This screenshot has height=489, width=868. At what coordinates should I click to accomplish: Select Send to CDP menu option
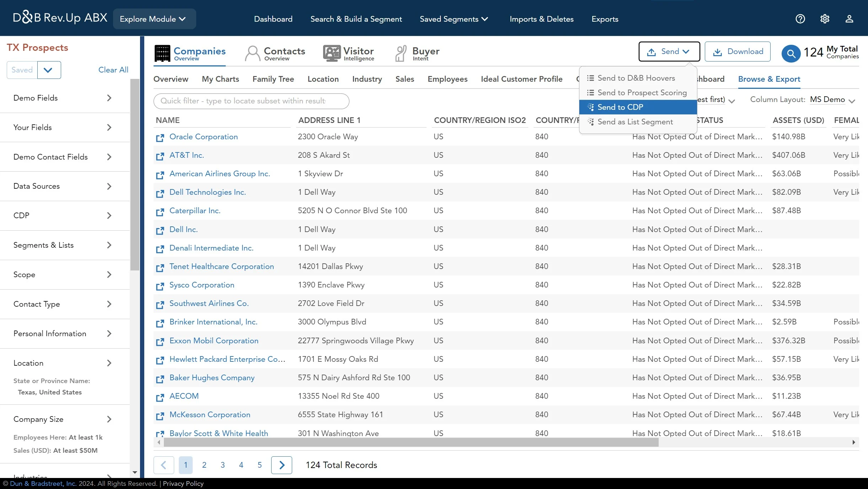point(638,107)
